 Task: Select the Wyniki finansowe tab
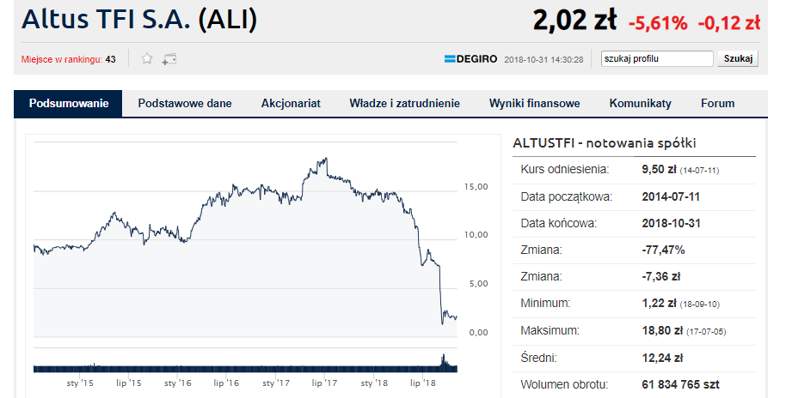point(534,103)
